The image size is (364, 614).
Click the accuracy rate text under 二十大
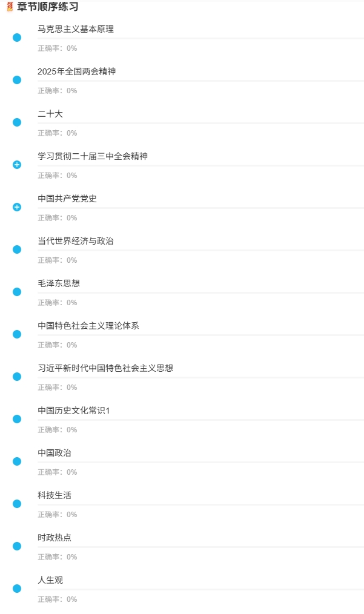point(58,133)
